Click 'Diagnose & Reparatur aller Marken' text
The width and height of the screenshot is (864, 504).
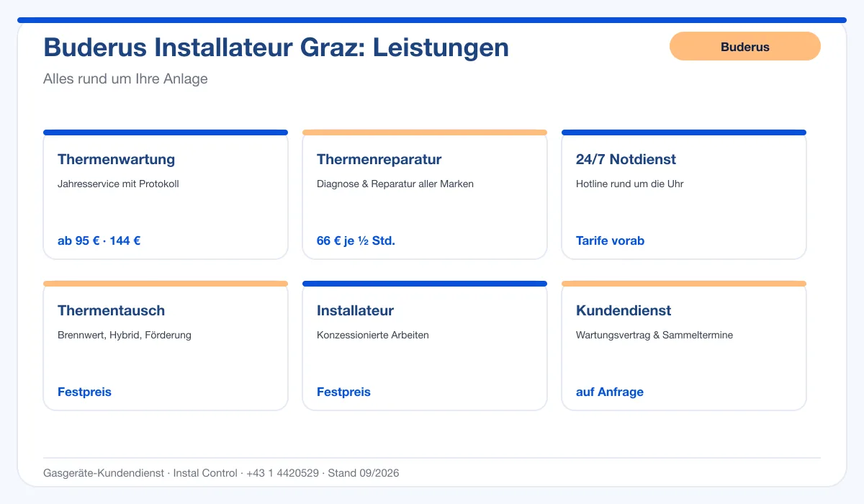click(x=395, y=184)
